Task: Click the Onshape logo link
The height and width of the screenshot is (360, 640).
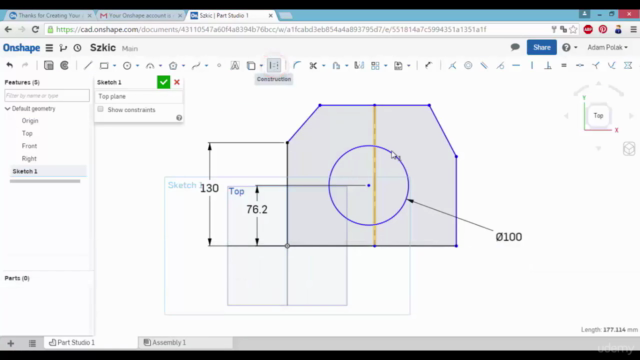Action: pyautogui.click(x=22, y=48)
